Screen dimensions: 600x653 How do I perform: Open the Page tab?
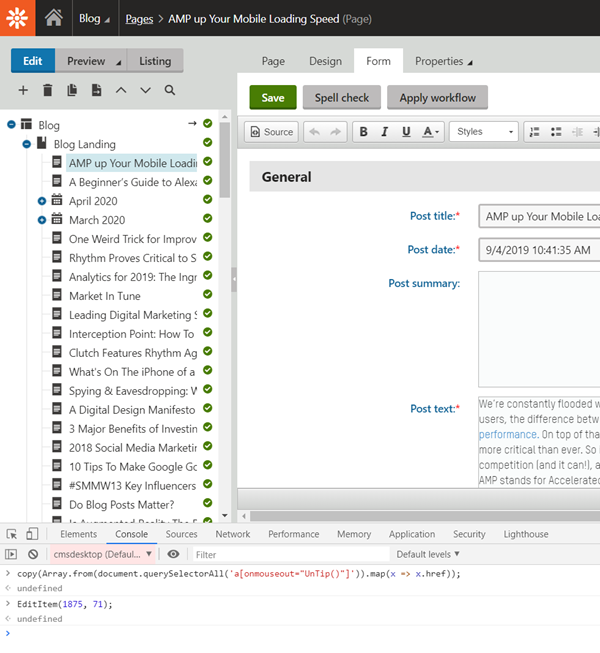(x=273, y=61)
